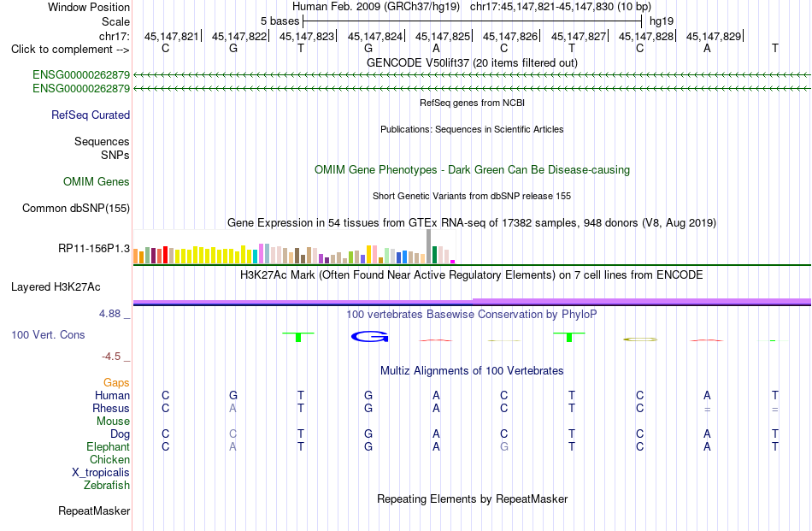
Task: Click the Common dbSNP(155) label
Action: point(76,209)
